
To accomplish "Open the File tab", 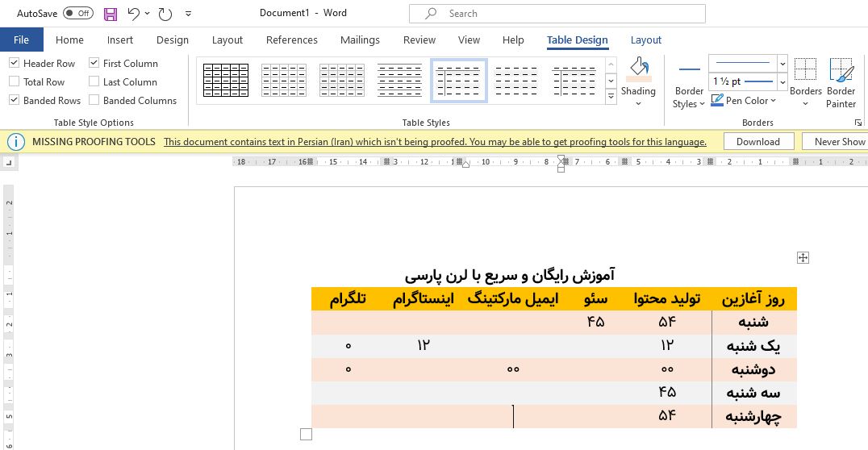I will [21, 40].
